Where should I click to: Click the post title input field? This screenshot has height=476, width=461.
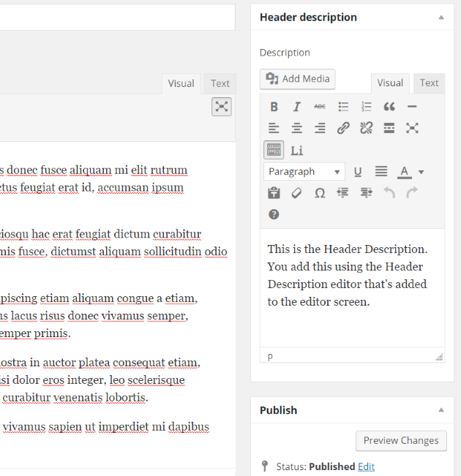118,18
